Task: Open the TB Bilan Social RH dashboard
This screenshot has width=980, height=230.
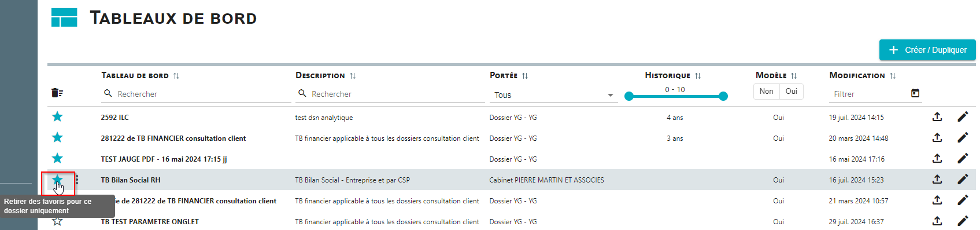Action: [131, 180]
